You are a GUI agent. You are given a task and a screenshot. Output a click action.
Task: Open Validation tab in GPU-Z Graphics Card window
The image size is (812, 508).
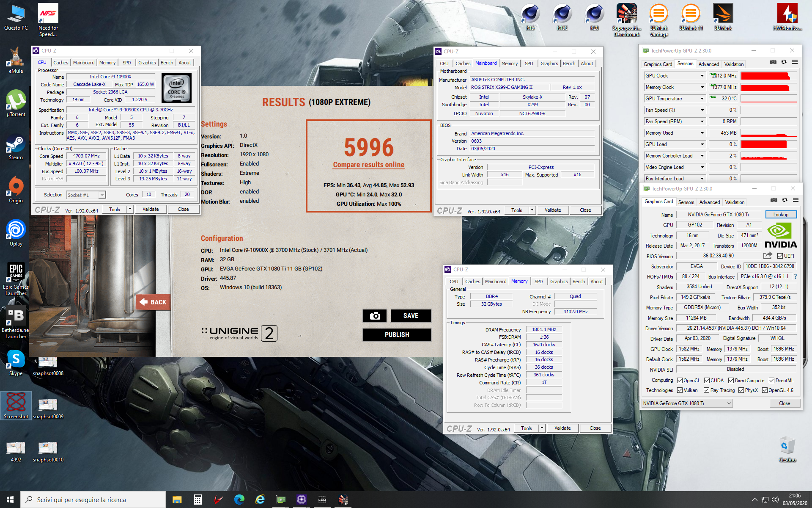pos(735,202)
